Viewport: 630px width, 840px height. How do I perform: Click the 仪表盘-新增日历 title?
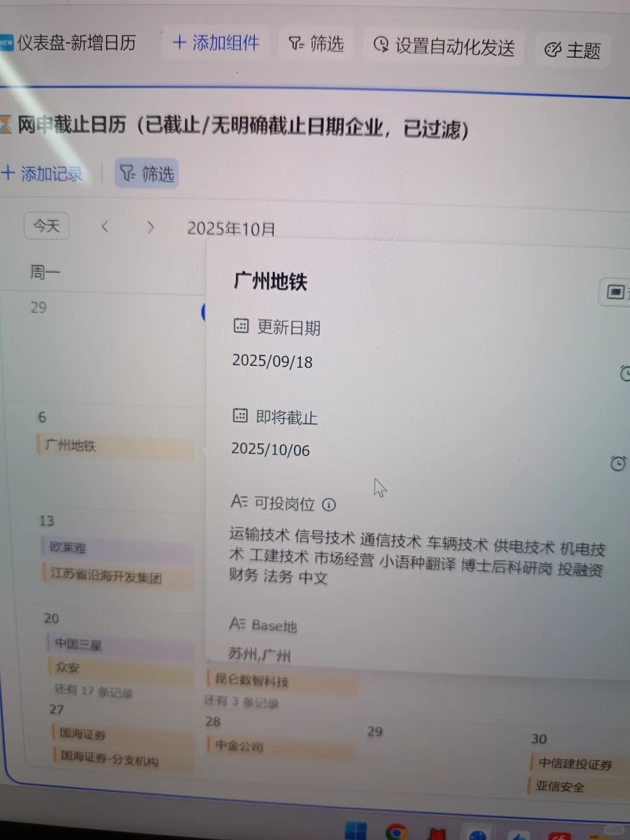pos(76,43)
